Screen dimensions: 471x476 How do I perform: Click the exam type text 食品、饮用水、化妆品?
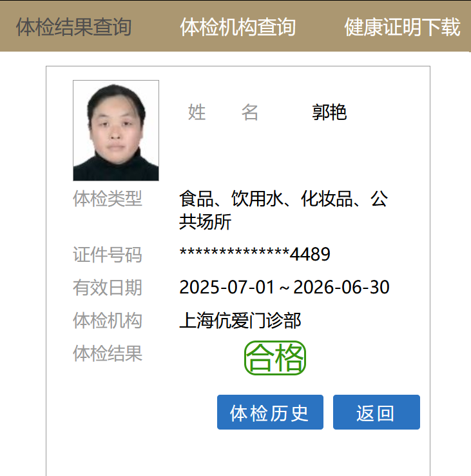(265, 199)
